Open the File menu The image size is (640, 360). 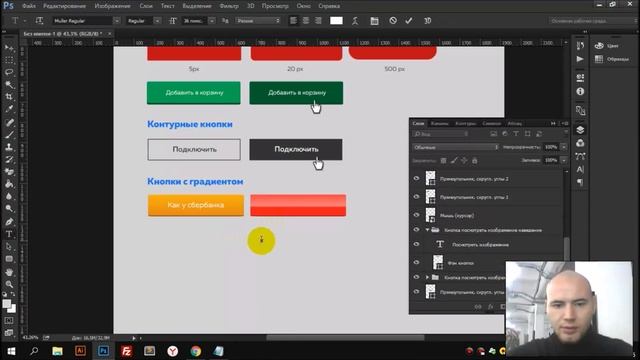pyautogui.click(x=29, y=6)
